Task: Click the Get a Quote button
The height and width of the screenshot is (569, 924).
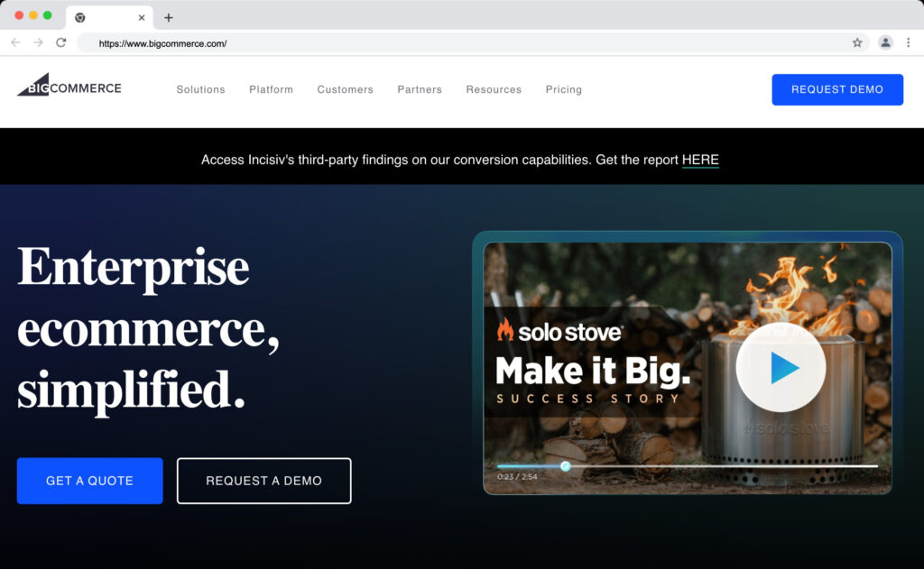Action: click(89, 481)
